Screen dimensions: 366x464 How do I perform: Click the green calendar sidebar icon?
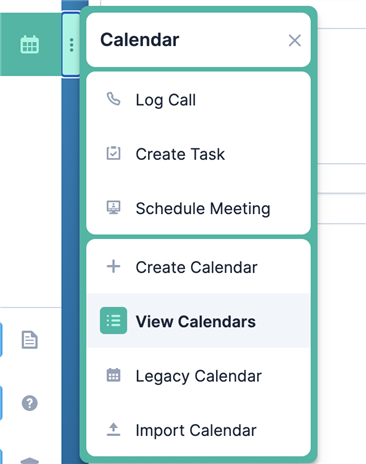pos(30,45)
